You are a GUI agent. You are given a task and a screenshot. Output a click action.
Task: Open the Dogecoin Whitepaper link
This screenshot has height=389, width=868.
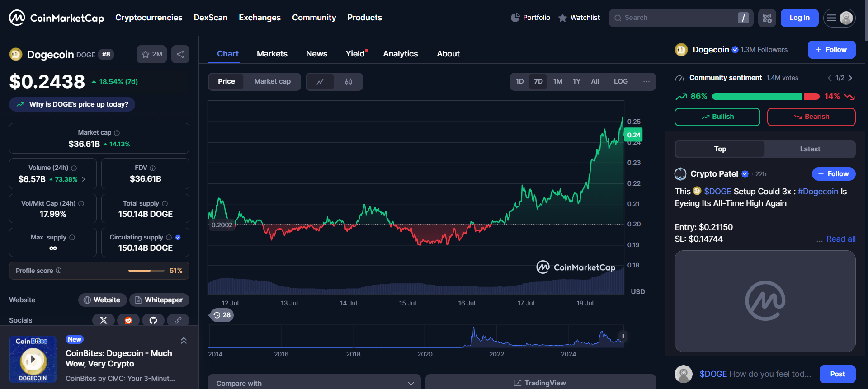[159, 300]
